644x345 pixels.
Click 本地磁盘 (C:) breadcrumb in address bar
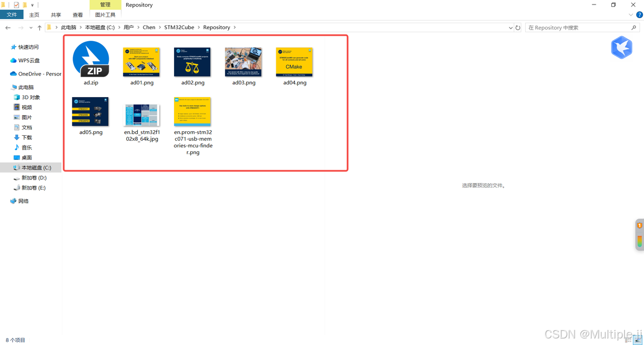click(x=100, y=28)
